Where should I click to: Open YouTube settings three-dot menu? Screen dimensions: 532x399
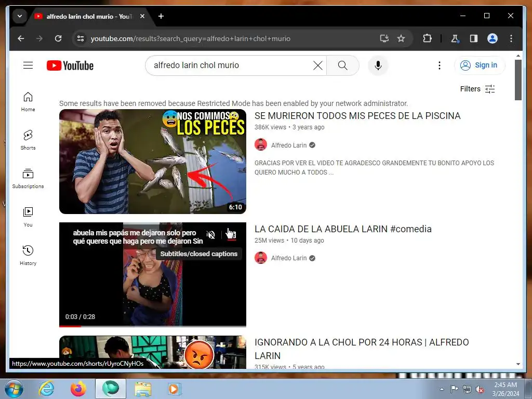(440, 65)
